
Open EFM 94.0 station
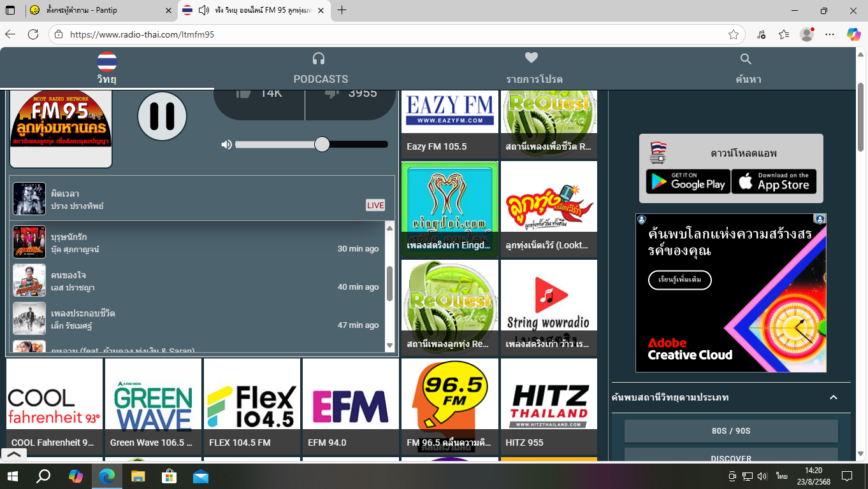351,406
